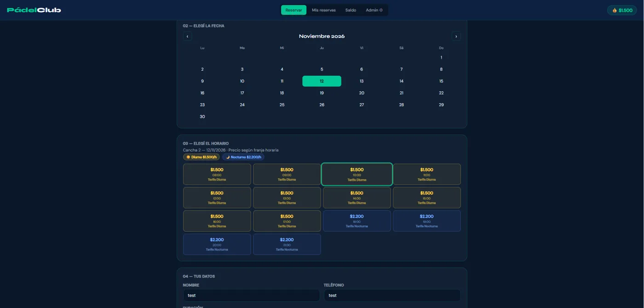Select the 16:00 time slot
The image size is (644, 308).
[217, 221]
